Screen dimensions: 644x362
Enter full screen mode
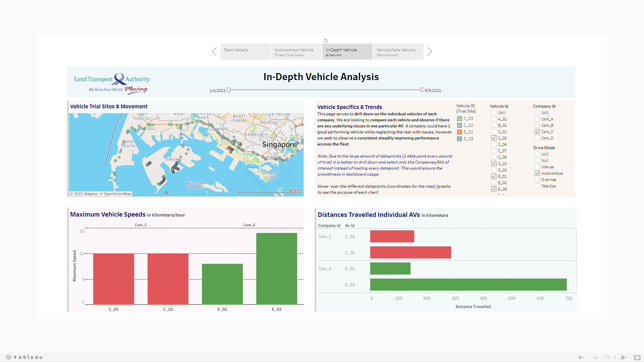pos(637,357)
